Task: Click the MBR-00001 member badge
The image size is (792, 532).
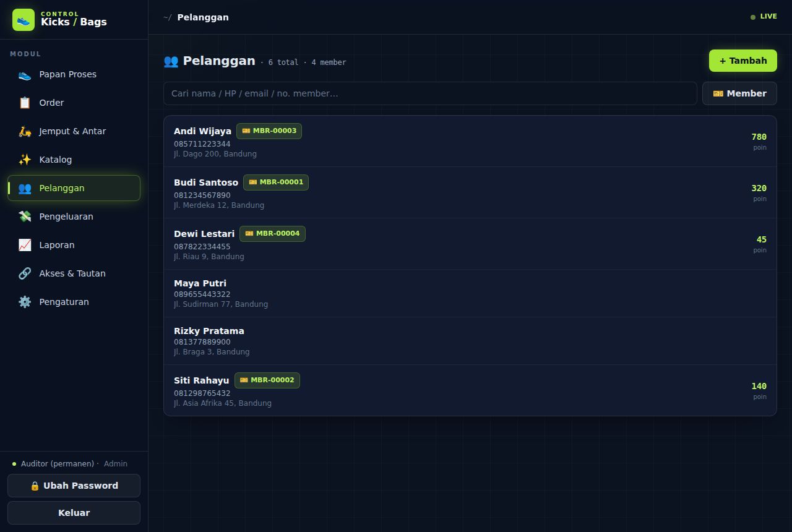Action: (276, 182)
